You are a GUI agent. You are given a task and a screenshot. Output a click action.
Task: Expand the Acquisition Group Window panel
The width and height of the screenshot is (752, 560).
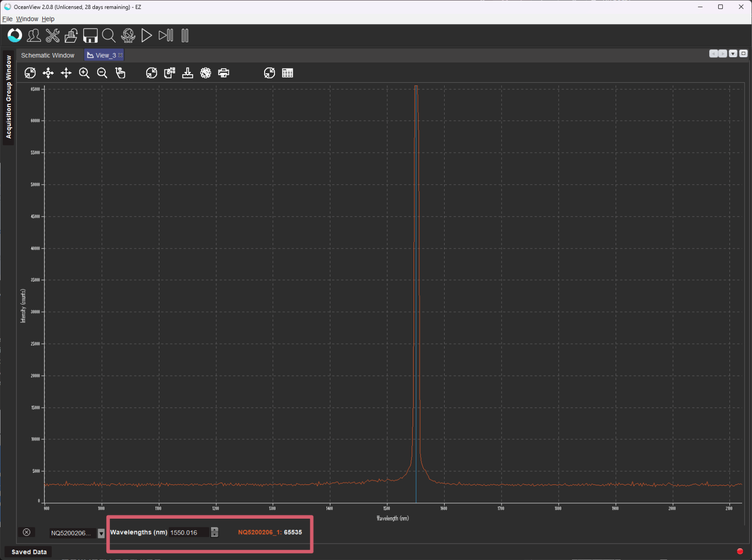tap(8, 97)
